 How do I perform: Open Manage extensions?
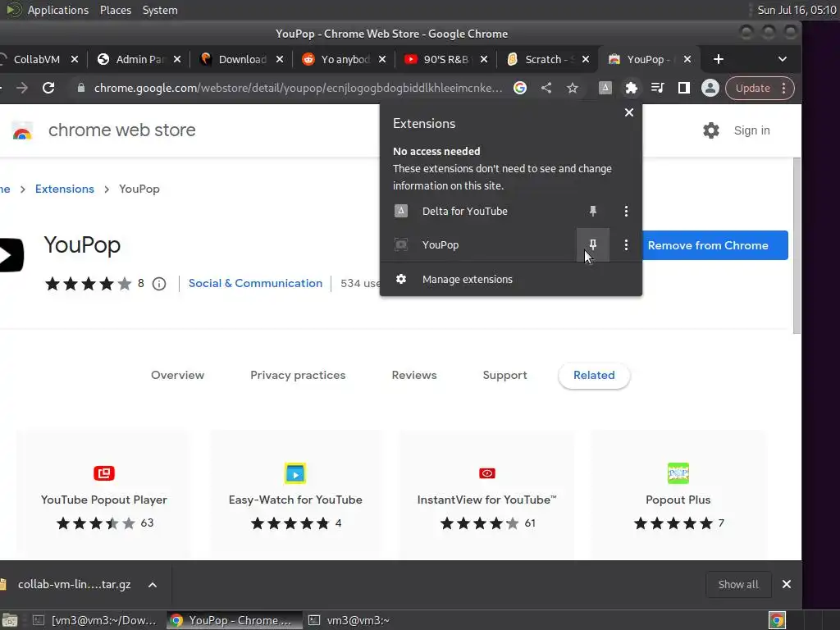510,279
